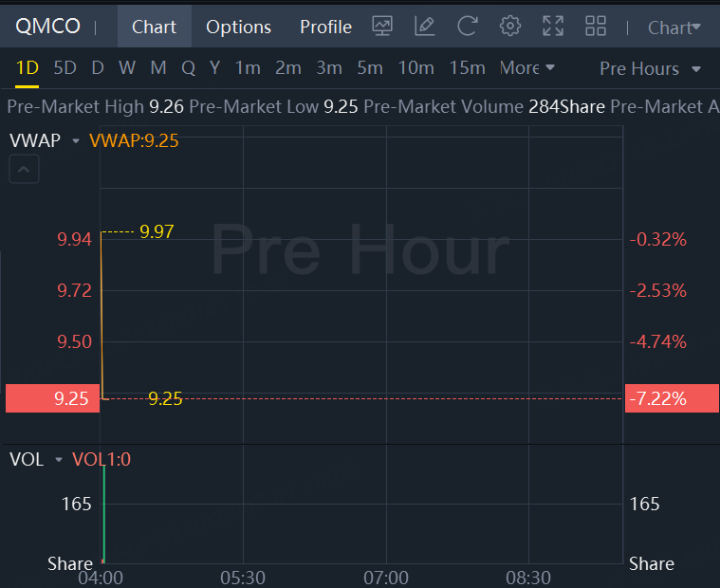Open the Pre Hours session dropdown
This screenshot has width=720, height=588.
coord(650,69)
